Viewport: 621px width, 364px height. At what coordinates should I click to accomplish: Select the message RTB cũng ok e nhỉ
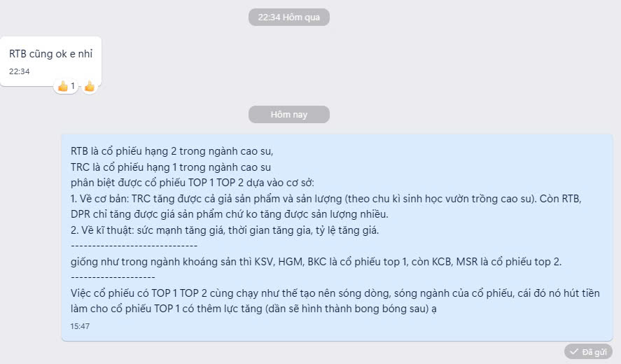[x=50, y=54]
